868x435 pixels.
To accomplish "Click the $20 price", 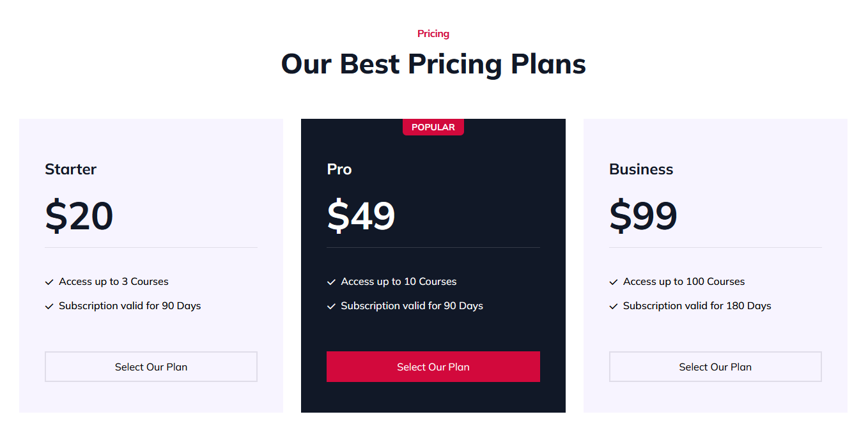I will pyautogui.click(x=79, y=215).
